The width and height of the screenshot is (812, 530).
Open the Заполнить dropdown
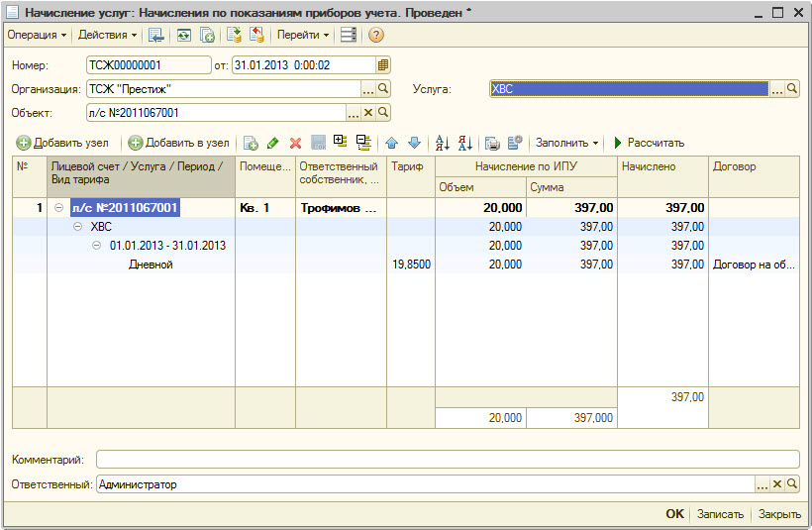(x=566, y=143)
